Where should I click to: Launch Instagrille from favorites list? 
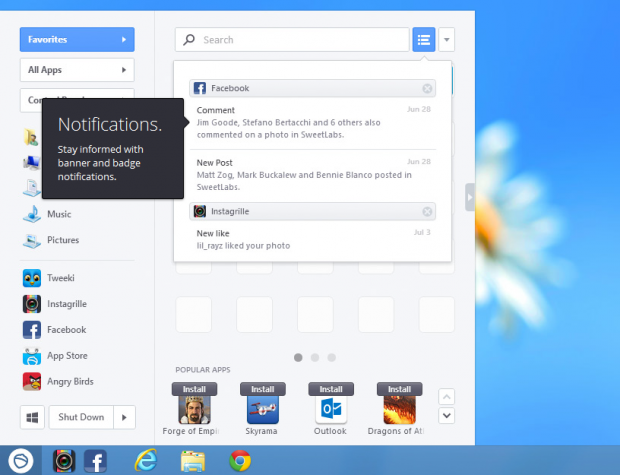(x=55, y=304)
